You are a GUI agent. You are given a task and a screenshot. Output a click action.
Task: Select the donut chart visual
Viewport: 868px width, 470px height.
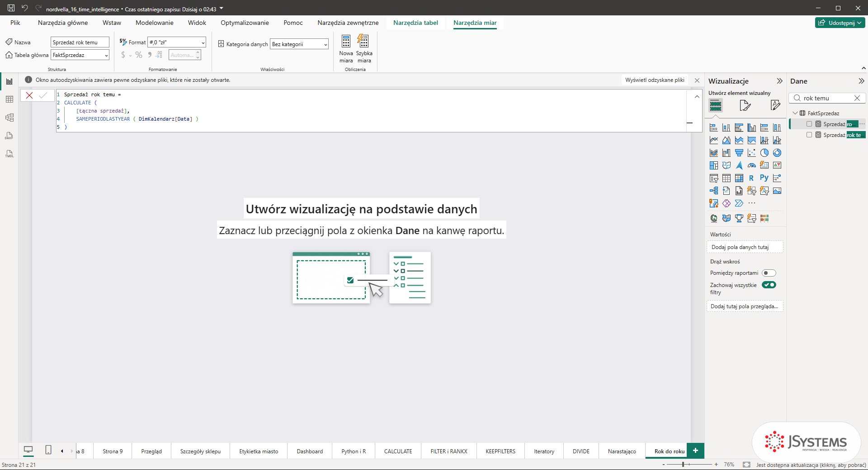coord(777,153)
